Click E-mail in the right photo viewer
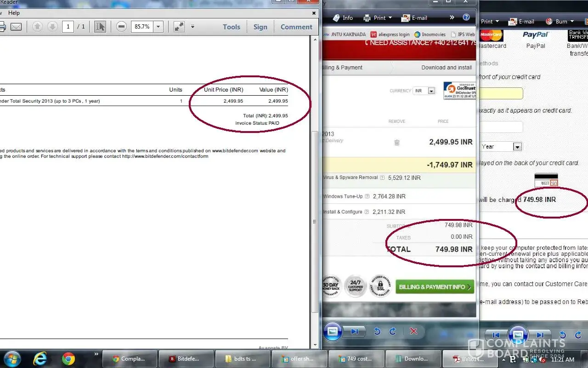This screenshot has height=368, width=588. pyautogui.click(x=521, y=22)
